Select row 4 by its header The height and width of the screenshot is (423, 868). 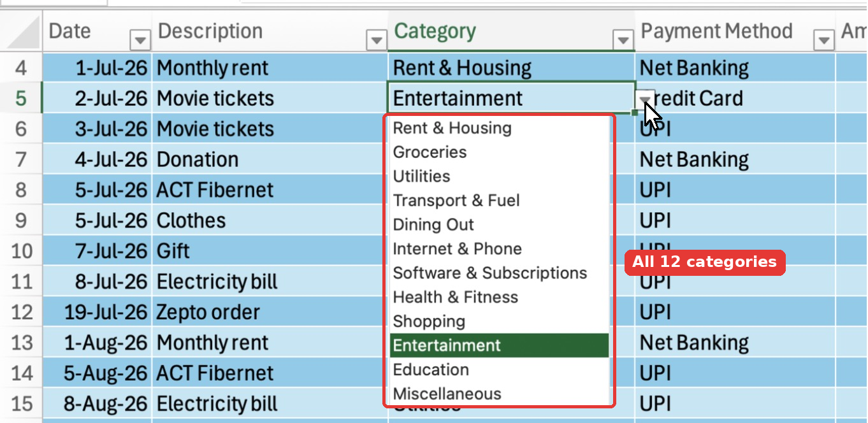click(21, 68)
